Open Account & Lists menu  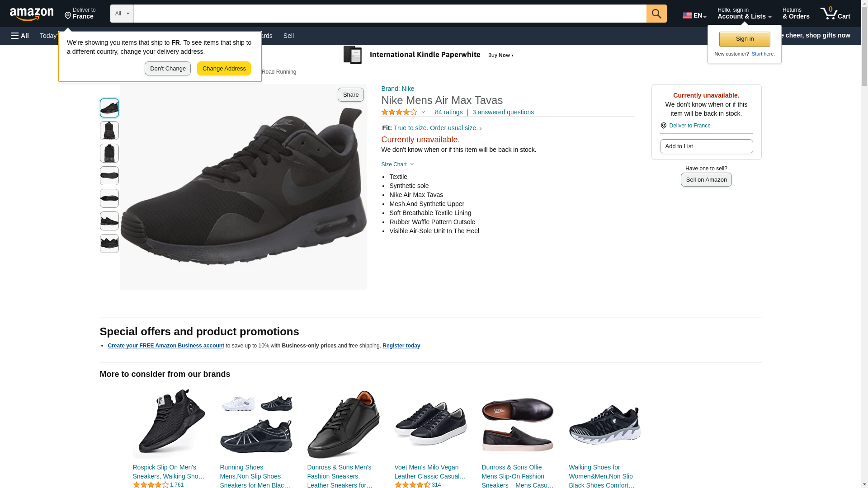pyautogui.click(x=744, y=14)
